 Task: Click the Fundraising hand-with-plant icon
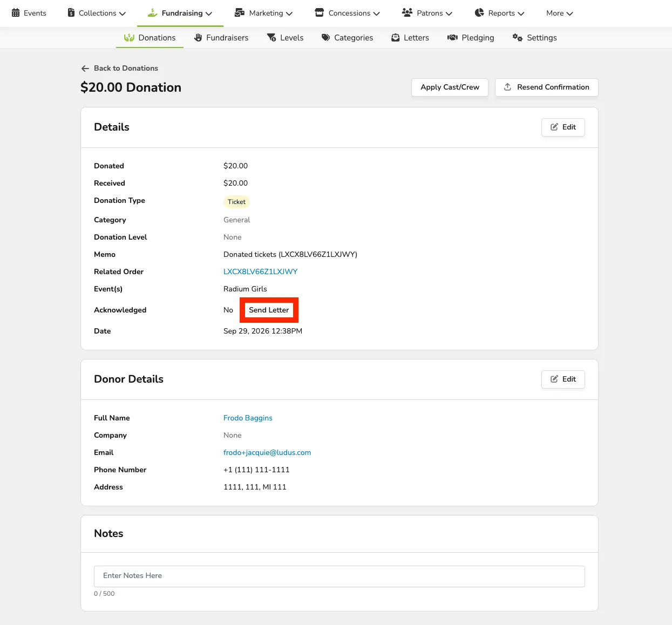(153, 13)
